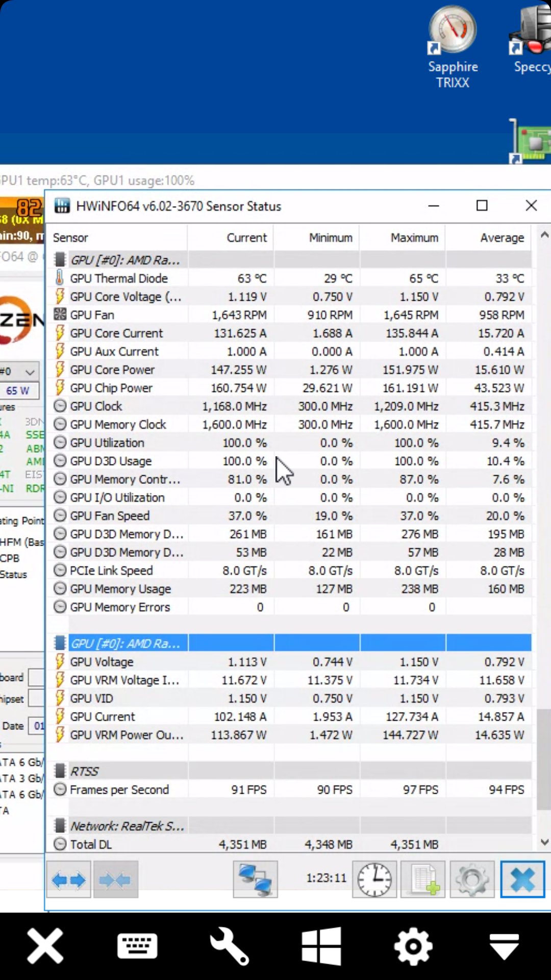Click the GPU Fan sensor fan icon
Image resolution: width=551 pixels, height=980 pixels.
(x=60, y=314)
